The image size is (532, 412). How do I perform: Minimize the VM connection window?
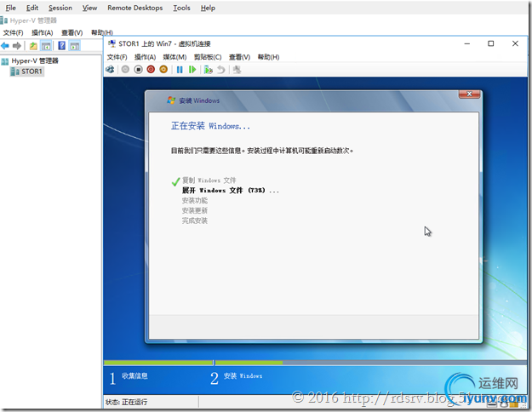point(467,43)
